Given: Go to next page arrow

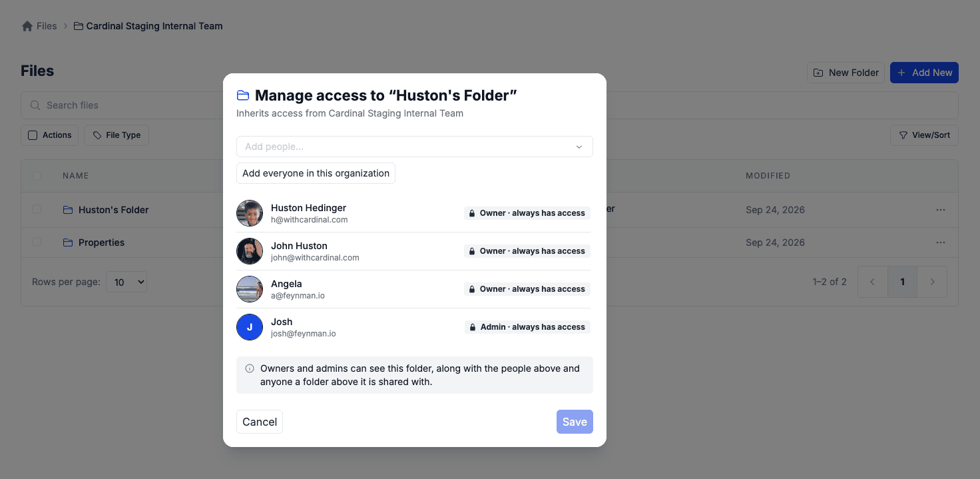Looking at the screenshot, I should (932, 282).
